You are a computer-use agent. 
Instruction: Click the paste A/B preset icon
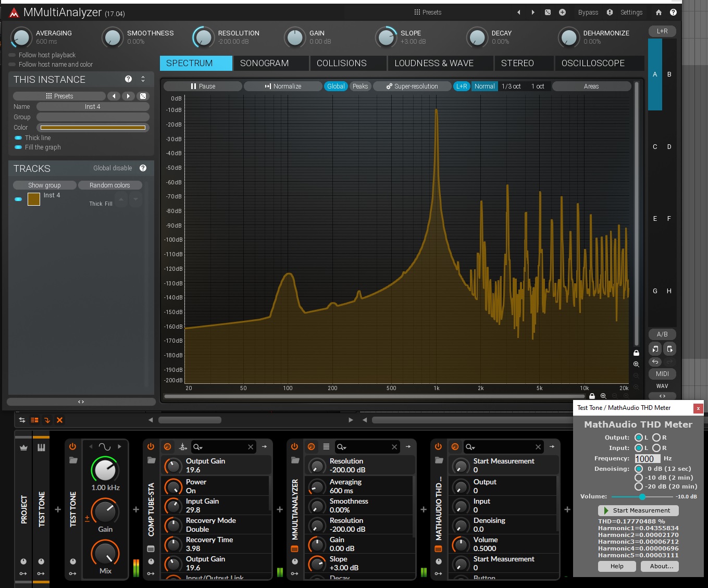(x=669, y=348)
